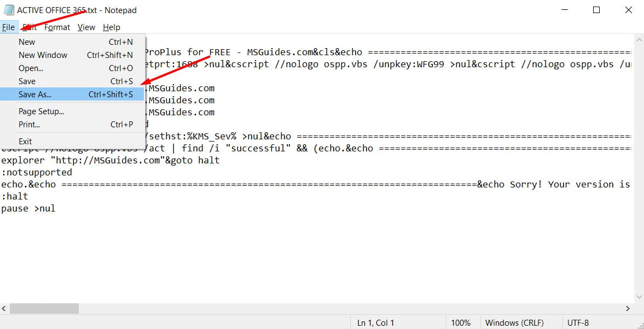Open the Help menu
644x329 pixels.
[111, 27]
